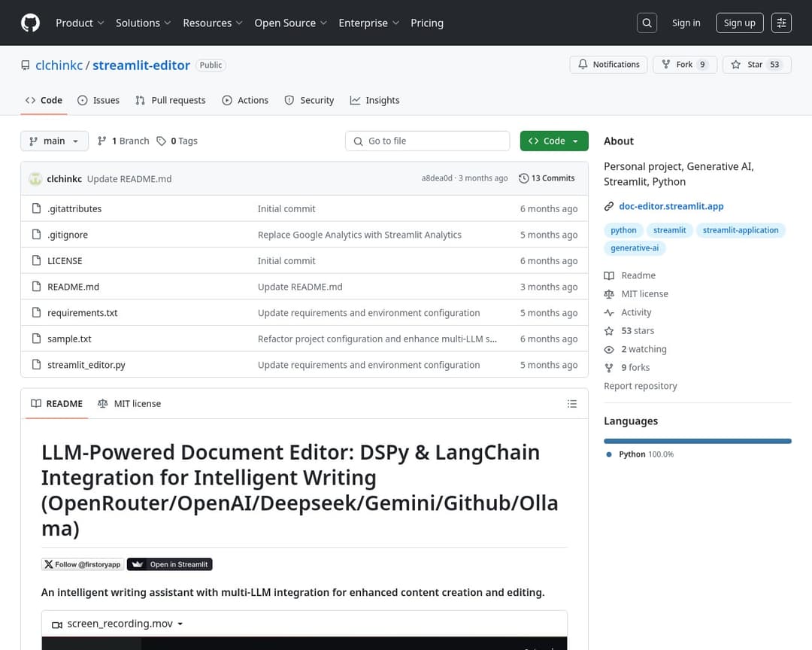This screenshot has height=650, width=812.
Task: Click the Go to file search field
Action: pyautogui.click(x=427, y=141)
